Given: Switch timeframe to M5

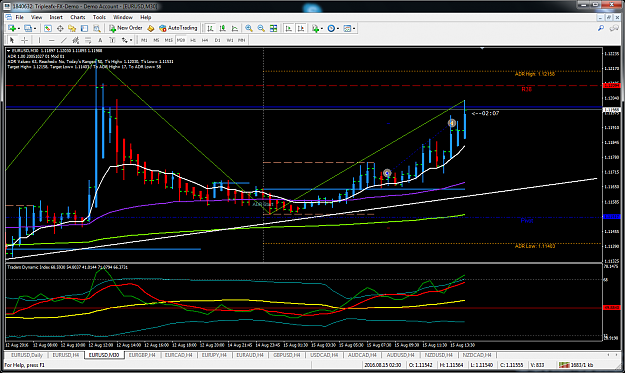Looking at the screenshot, I should tap(156, 40).
